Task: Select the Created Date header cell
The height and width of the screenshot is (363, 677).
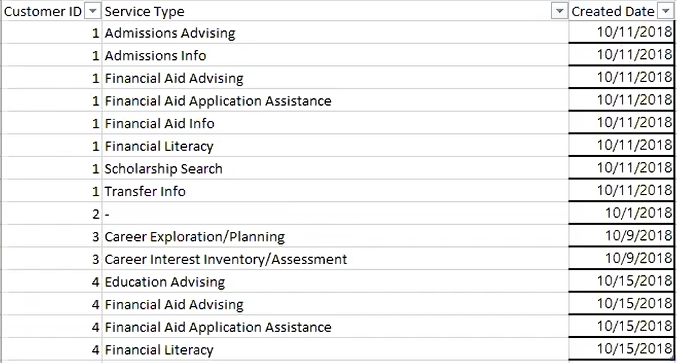Action: [x=622, y=11]
